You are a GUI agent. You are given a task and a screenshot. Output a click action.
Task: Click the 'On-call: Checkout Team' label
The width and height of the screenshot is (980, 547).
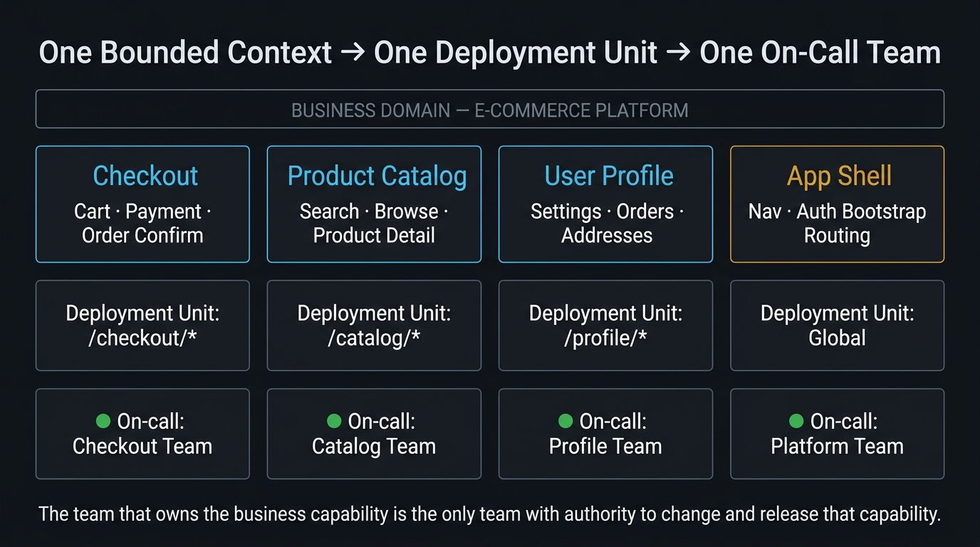(142, 434)
